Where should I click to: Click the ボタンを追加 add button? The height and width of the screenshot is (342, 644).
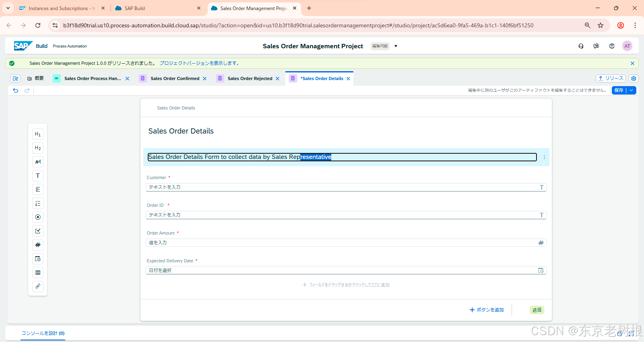click(487, 310)
